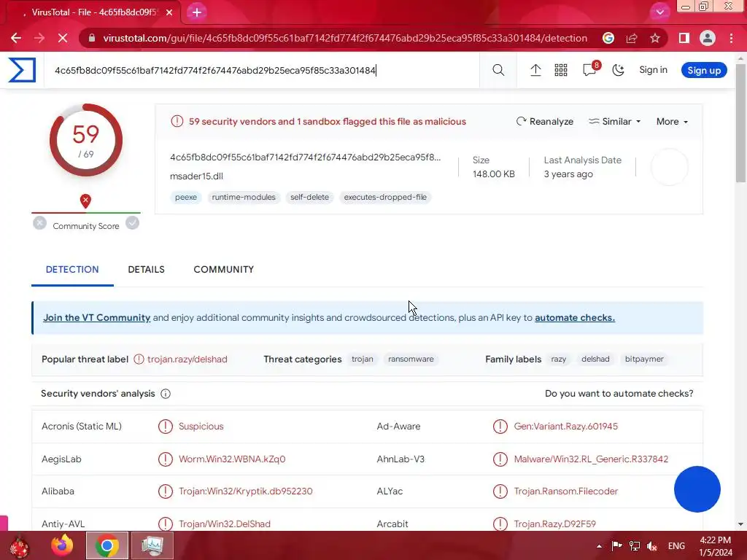Click the share page icon
This screenshot has height=560, width=747.
[632, 38]
